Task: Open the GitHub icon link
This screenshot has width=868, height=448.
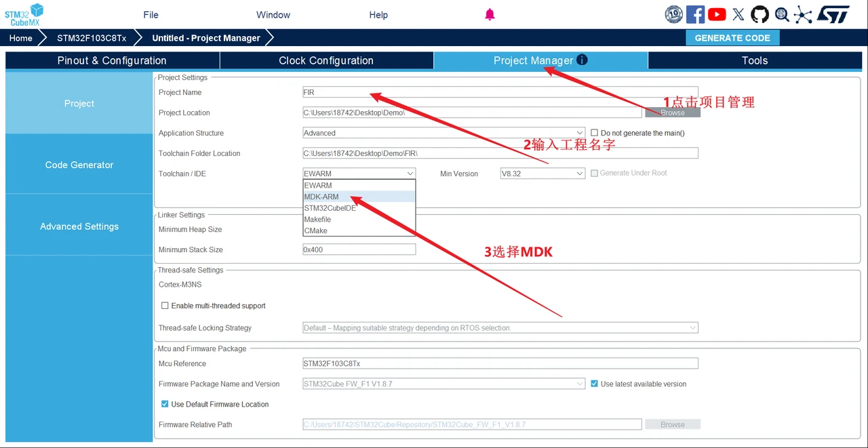Action: tap(759, 14)
